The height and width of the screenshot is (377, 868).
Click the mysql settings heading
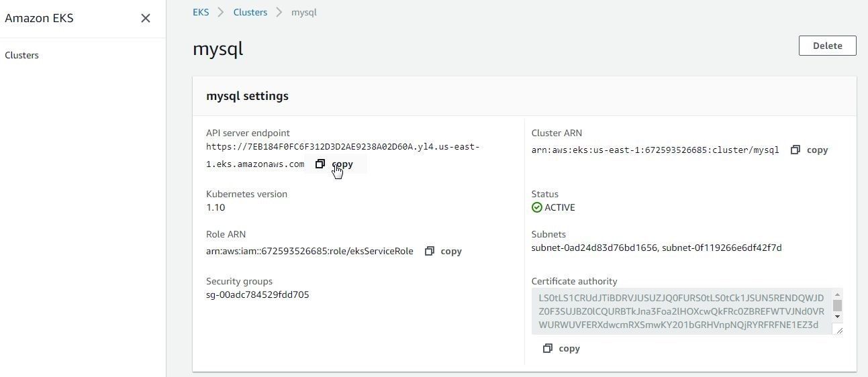coord(247,96)
